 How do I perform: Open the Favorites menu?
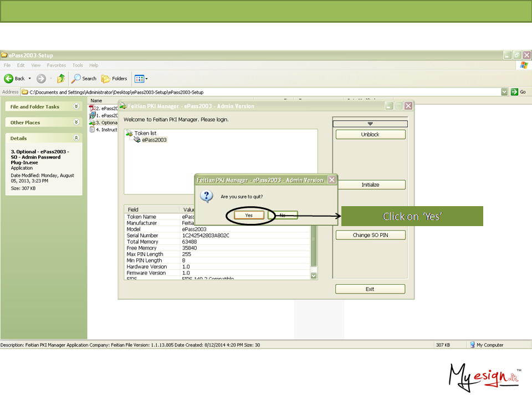56,65
